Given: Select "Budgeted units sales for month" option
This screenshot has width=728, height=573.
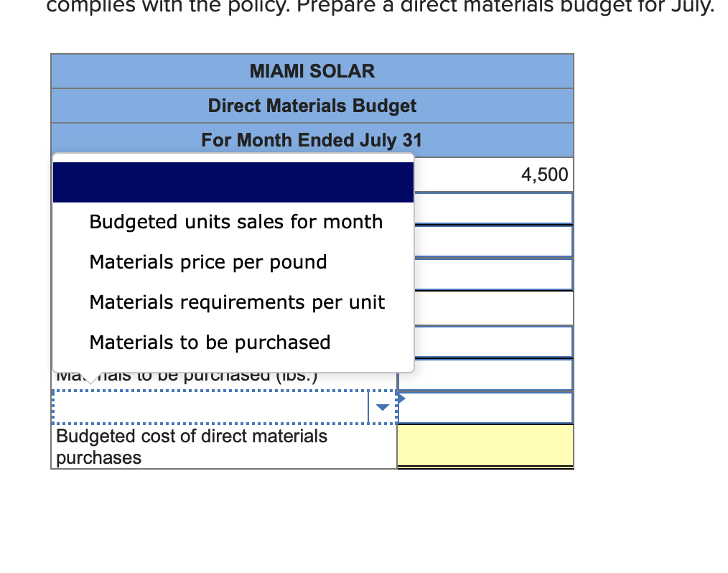Looking at the screenshot, I should (235, 222).
